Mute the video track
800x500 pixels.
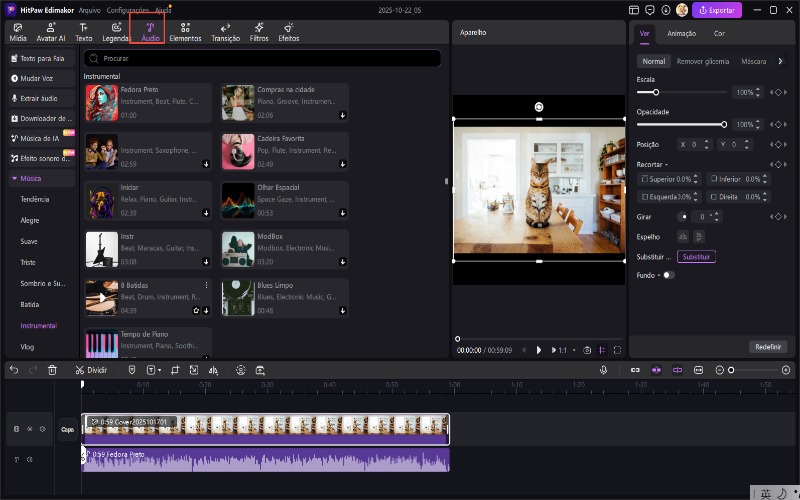[x=43, y=429]
